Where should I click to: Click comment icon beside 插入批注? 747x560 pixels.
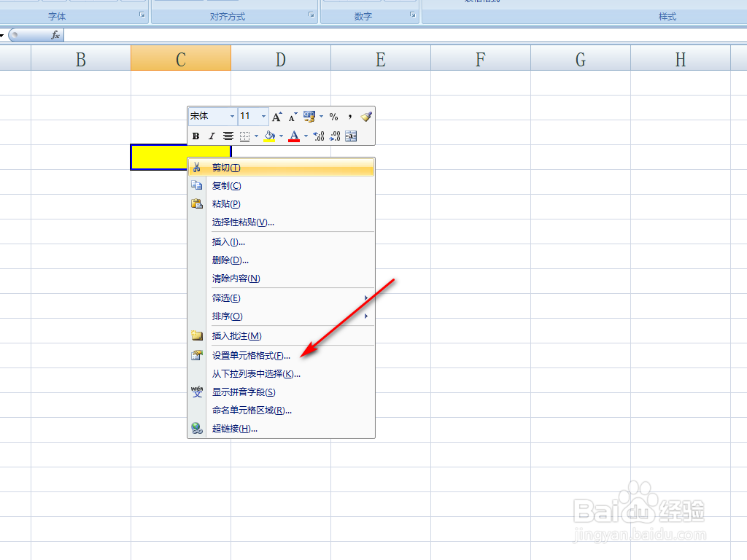click(x=197, y=335)
